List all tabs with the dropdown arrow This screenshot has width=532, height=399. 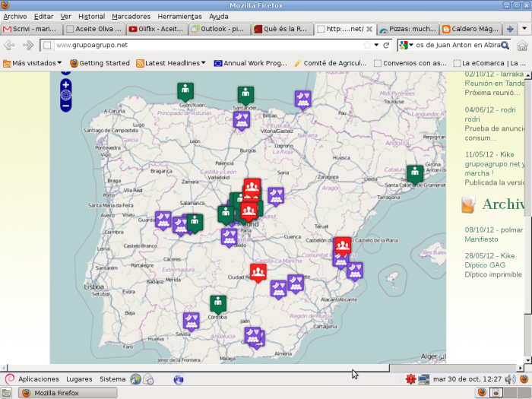coord(524,29)
